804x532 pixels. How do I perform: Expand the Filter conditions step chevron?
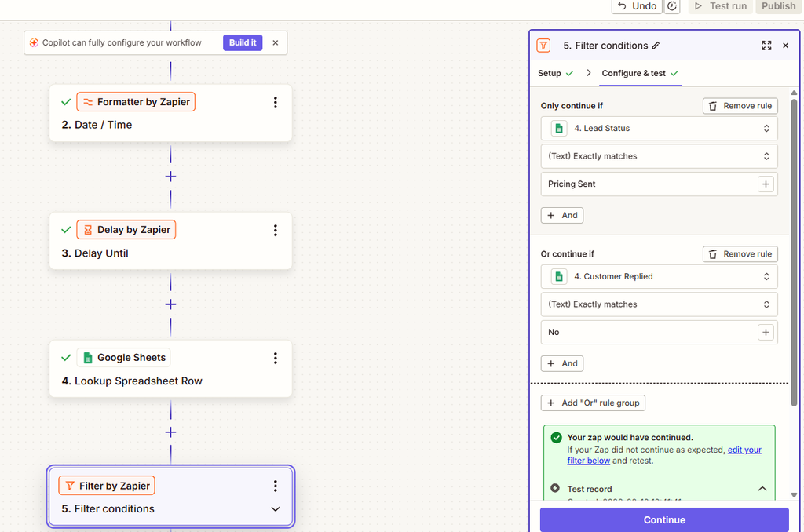pos(276,509)
